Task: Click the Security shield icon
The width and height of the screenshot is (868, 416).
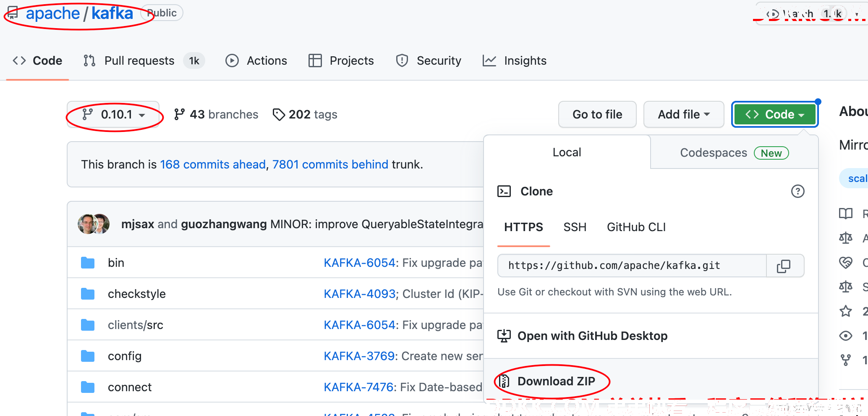Action: (x=402, y=61)
